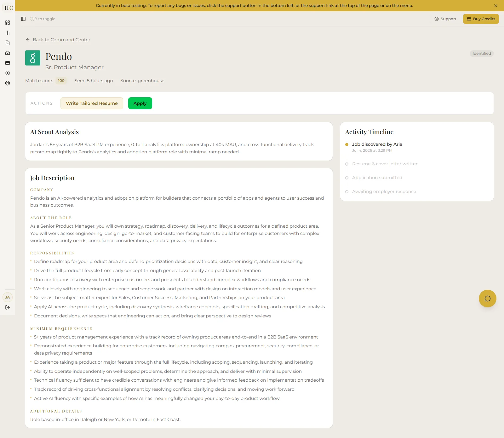504x438 pixels.
Task: Click 'Role based in-office in Raleigh' line
Action: [106, 419]
